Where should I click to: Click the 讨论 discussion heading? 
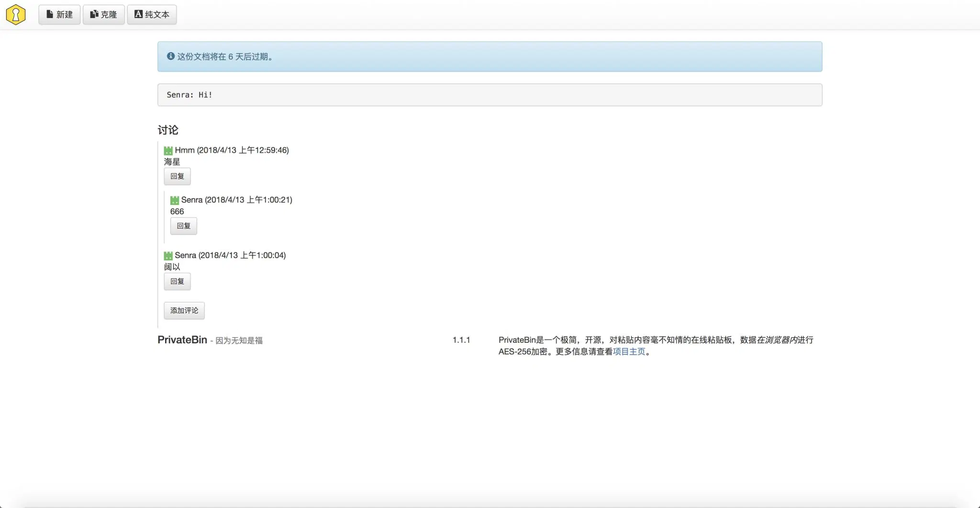(x=168, y=130)
